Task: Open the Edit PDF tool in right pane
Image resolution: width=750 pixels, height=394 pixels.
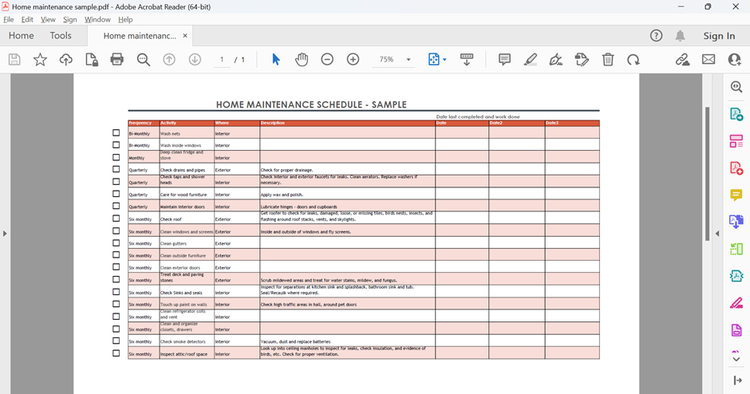Action: [736, 141]
